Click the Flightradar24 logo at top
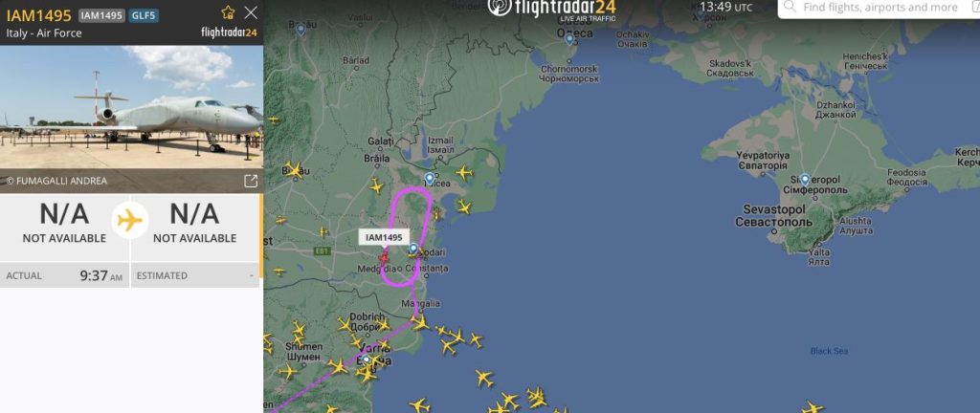 coord(551,8)
